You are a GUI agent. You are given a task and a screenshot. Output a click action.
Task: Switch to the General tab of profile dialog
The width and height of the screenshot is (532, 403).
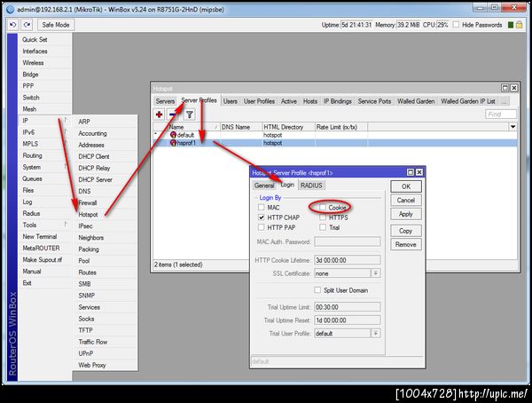264,186
